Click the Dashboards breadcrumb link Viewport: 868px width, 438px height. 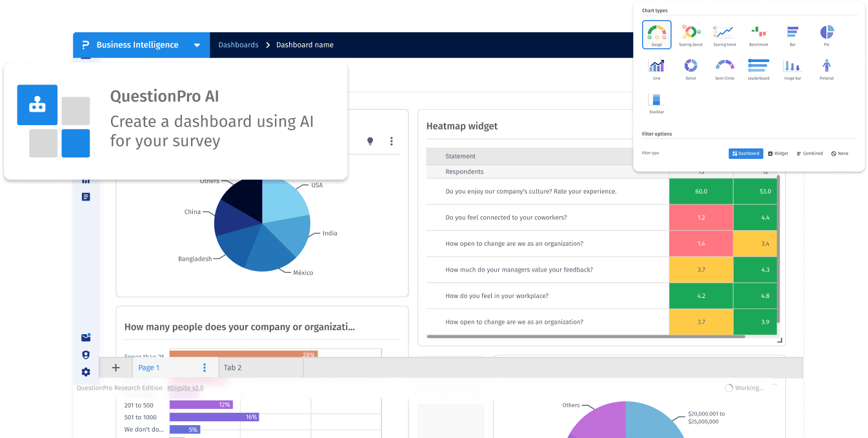238,45
